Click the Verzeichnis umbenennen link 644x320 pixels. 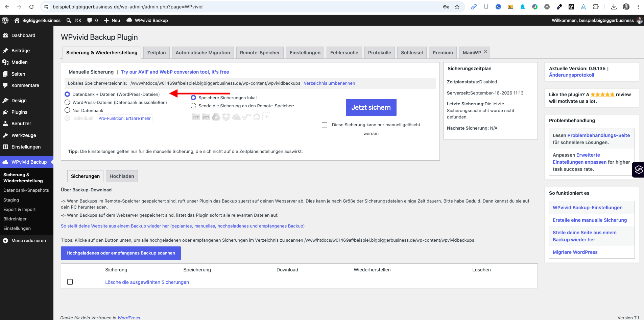point(329,83)
